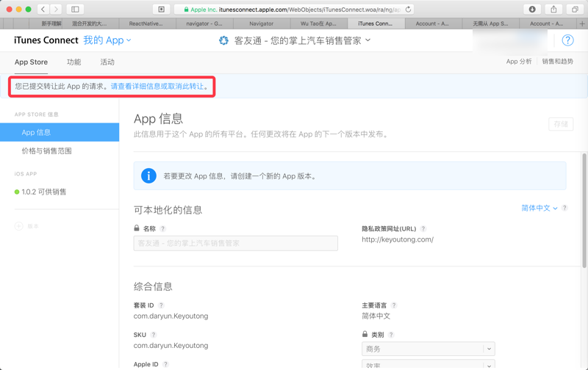Click the blue info icon in the notice

click(148, 175)
